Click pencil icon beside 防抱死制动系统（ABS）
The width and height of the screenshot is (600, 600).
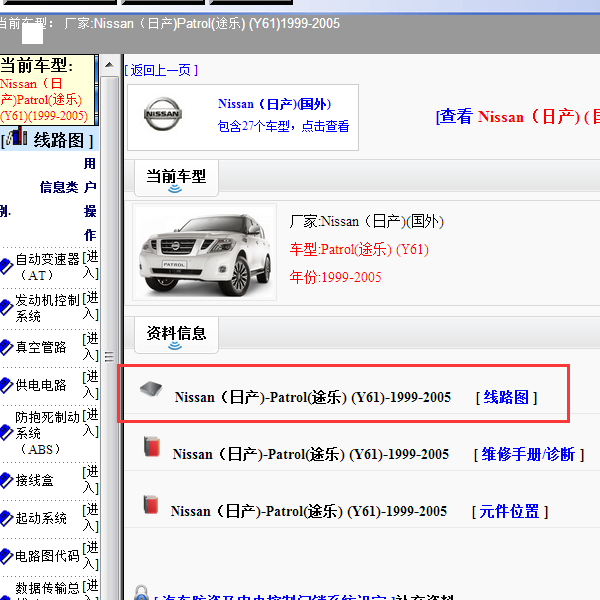pyautogui.click(x=6, y=432)
